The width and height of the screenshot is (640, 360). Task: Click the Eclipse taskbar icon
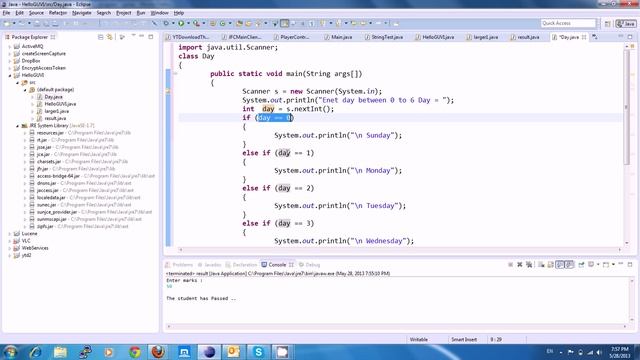point(209,351)
